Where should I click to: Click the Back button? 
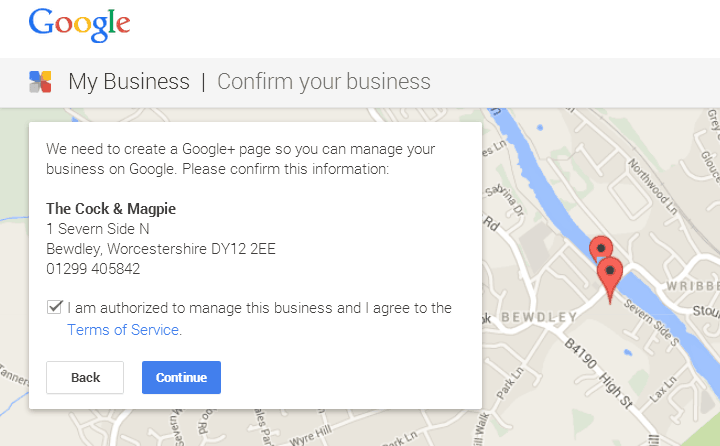pyautogui.click(x=85, y=378)
